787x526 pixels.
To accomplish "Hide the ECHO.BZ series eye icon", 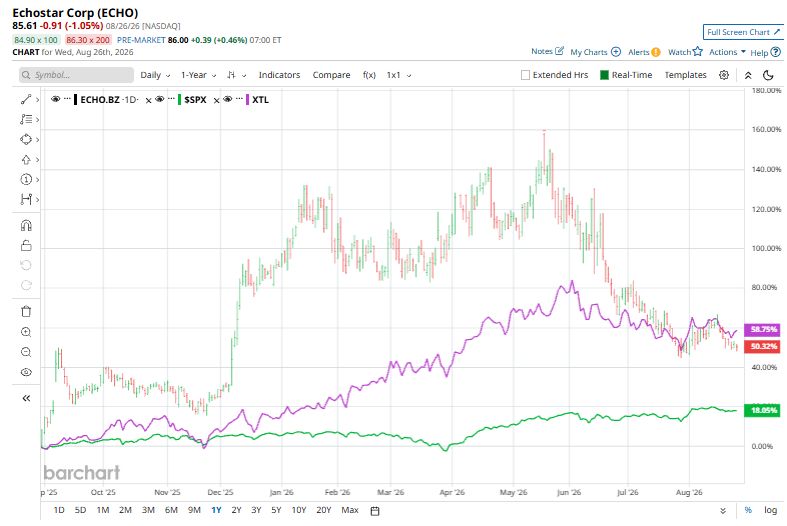I will point(56,99).
